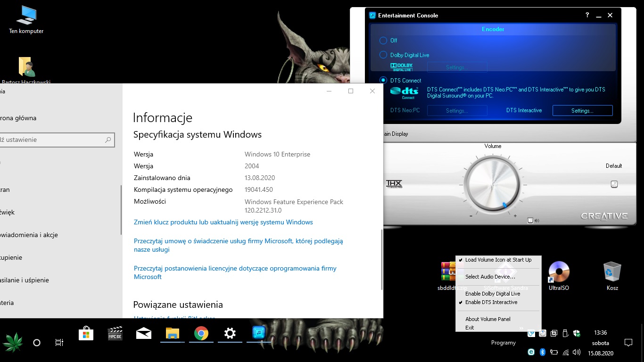Click the safely remove USB tray icon
Image resolution: width=644 pixels, height=362 pixels.
coord(565,333)
